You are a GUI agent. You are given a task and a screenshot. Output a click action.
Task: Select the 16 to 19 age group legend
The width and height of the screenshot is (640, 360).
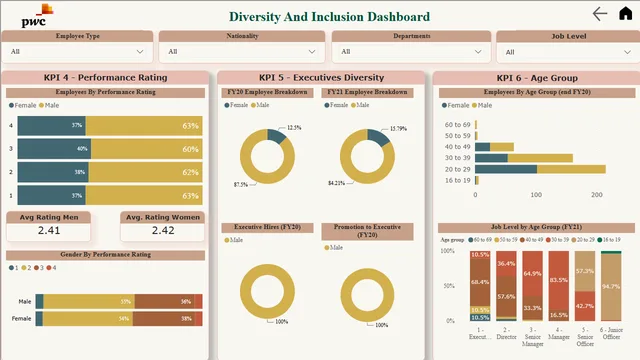[609, 240]
